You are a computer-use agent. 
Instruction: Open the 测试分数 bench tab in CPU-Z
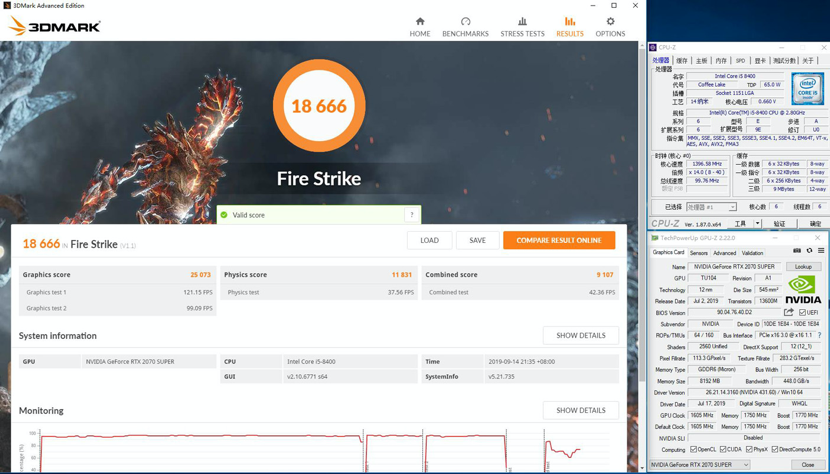[x=784, y=61]
